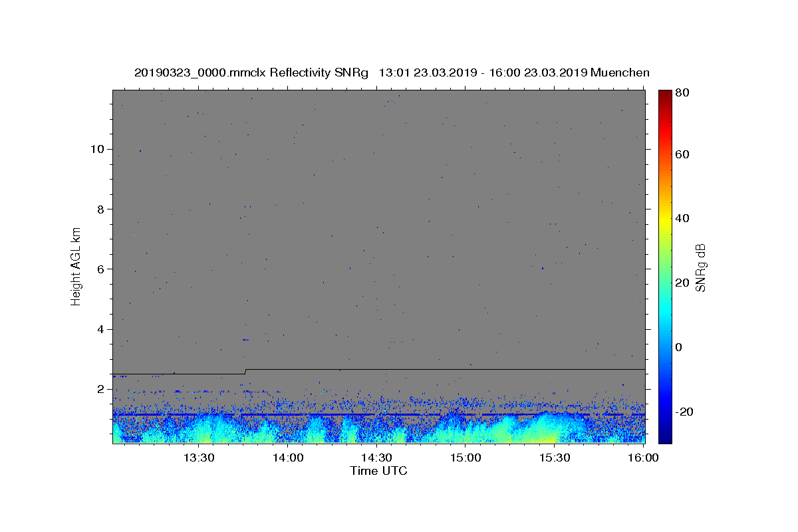The height and width of the screenshot is (532, 798).
Task: Click the height axis label 6
Action: [x=101, y=269]
